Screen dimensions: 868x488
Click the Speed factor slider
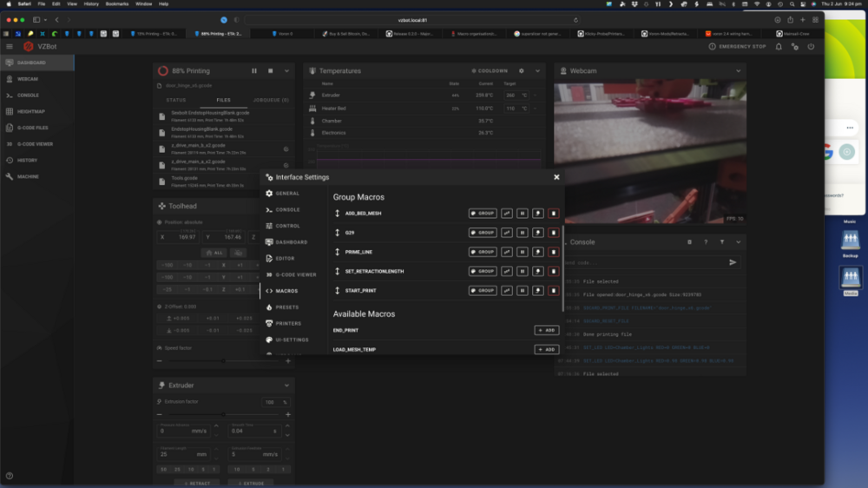(224, 361)
